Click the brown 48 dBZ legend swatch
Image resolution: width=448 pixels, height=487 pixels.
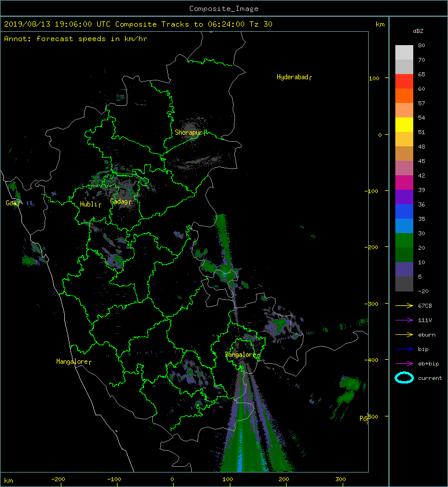[x=404, y=153]
